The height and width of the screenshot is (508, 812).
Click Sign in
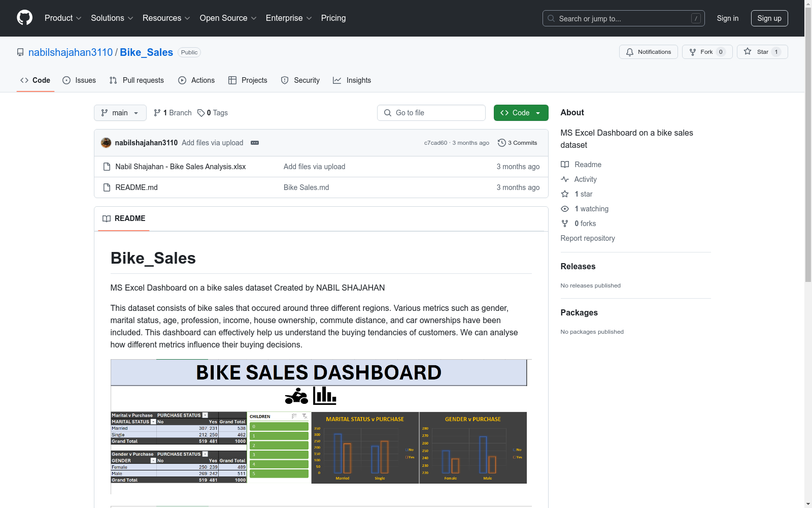728,18
